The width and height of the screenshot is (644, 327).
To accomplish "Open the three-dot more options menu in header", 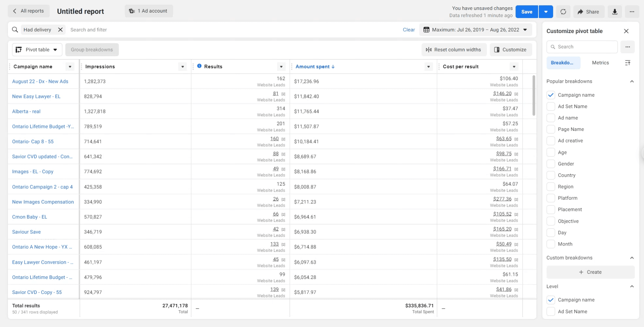I will point(632,11).
